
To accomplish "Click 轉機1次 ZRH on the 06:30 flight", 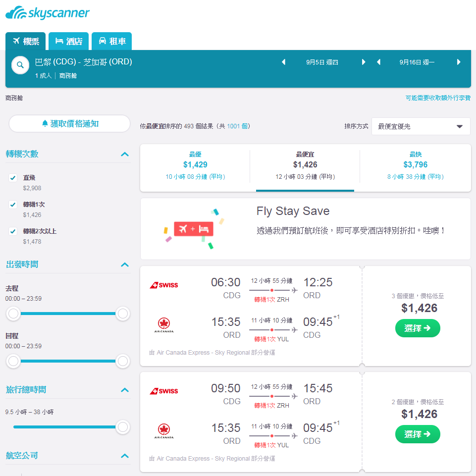I will click(271, 300).
